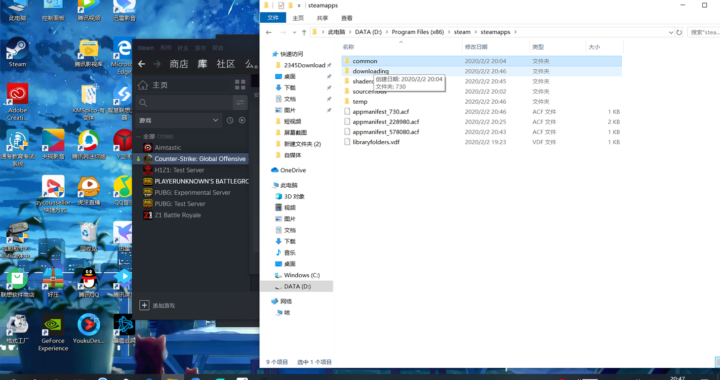Open the 库 section in Steam
This screenshot has height=380, width=720.
click(x=202, y=64)
